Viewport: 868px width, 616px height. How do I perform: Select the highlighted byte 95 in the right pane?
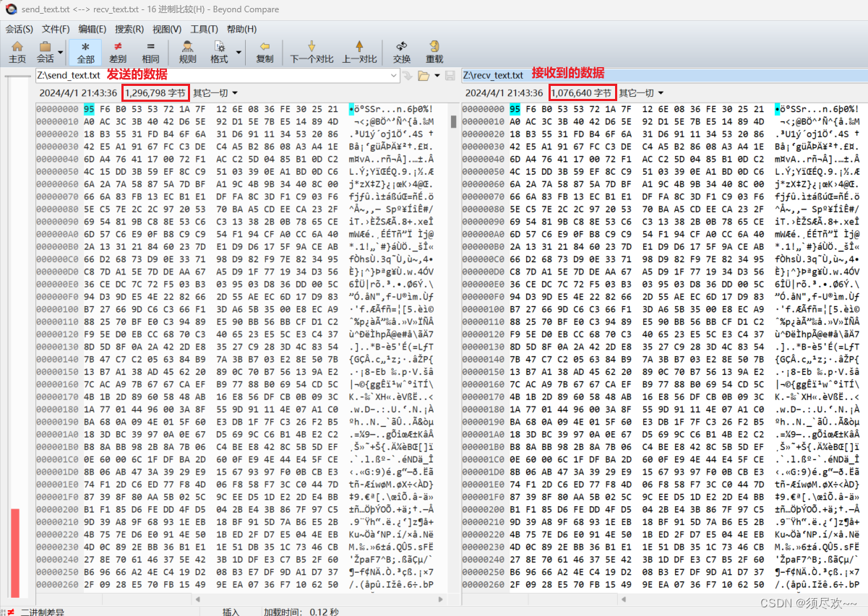[515, 109]
